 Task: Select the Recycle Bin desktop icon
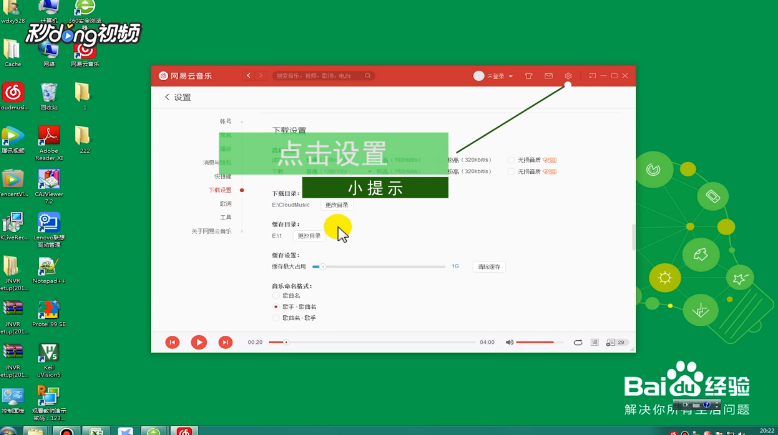49,97
